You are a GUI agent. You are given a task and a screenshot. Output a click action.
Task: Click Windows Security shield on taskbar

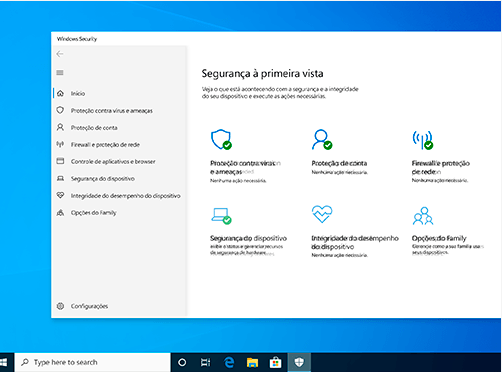[299, 362]
